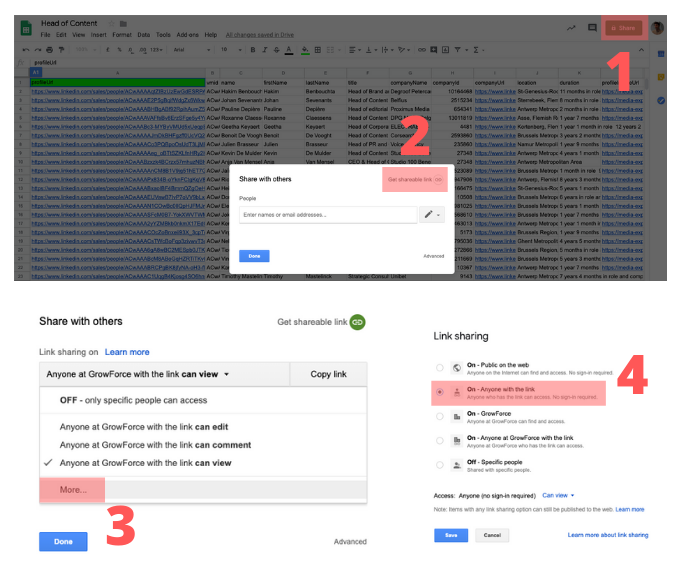
Task: Select On - Anyone with the link
Action: click(440, 392)
